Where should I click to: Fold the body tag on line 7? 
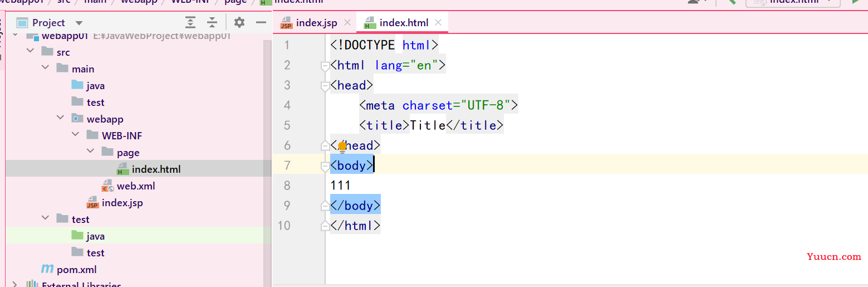[x=325, y=166]
